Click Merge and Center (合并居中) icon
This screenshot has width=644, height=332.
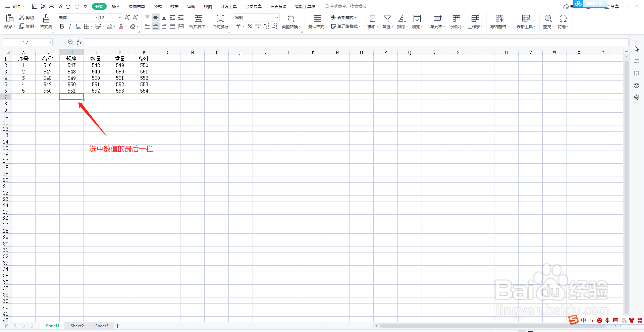199,18
